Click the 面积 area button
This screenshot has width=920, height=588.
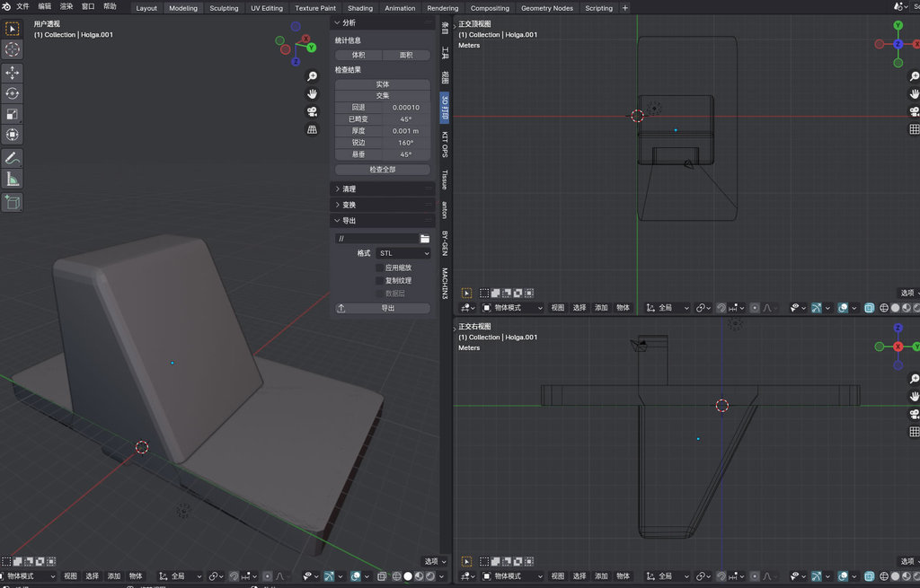406,55
